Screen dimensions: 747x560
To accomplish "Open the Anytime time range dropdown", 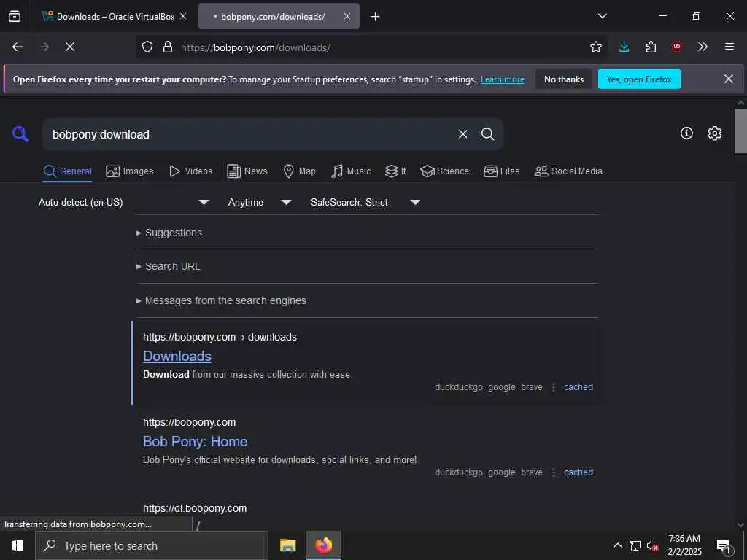I will click(x=260, y=203).
